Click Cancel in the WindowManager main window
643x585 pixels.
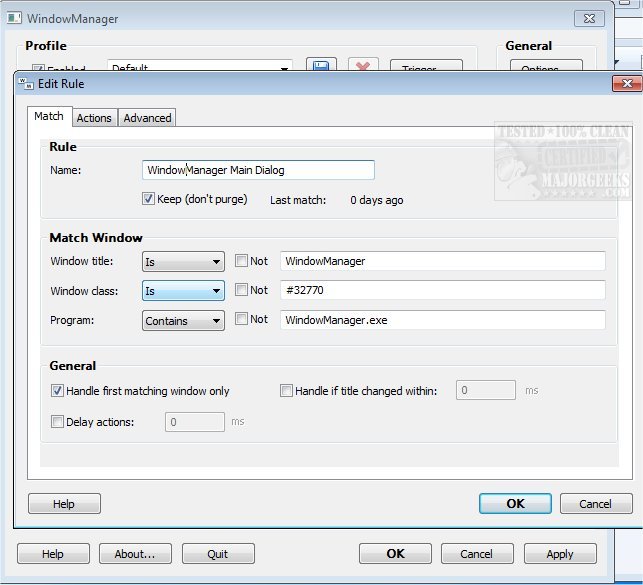[x=477, y=554]
